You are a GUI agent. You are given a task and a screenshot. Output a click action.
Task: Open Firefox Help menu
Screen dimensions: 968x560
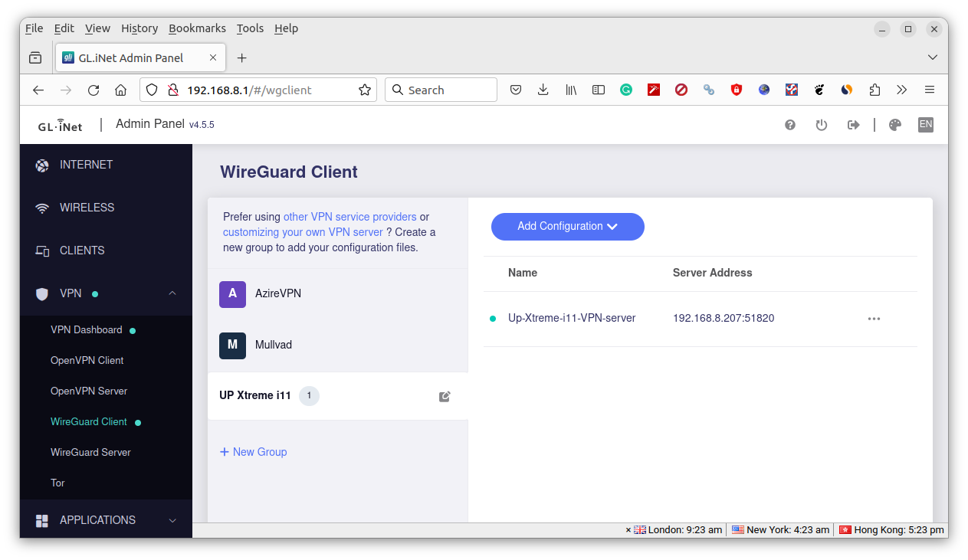pos(286,28)
